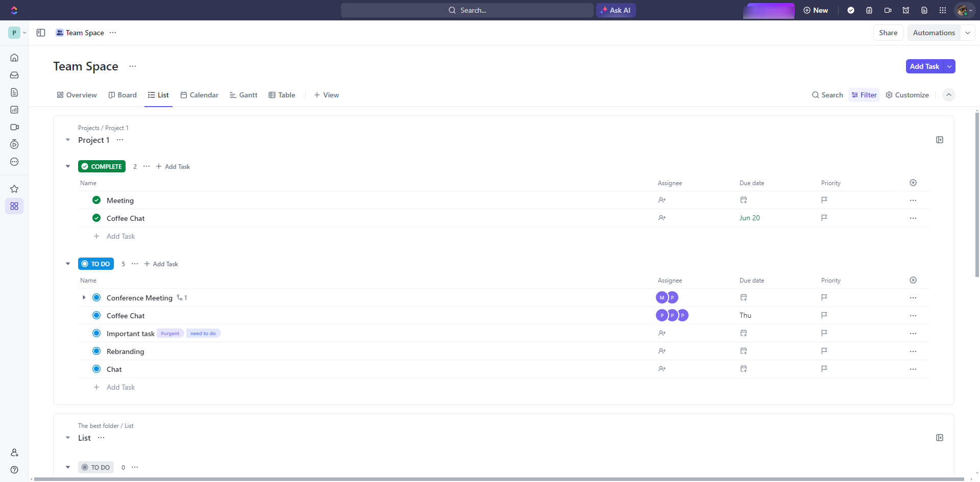Toggle the completed status of Meeting task
Viewport: 980px width, 482px height.
pos(96,200)
